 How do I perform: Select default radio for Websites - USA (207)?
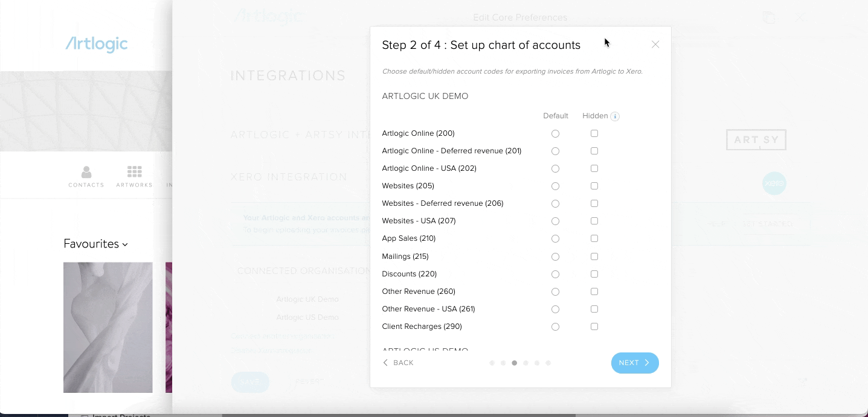click(555, 221)
